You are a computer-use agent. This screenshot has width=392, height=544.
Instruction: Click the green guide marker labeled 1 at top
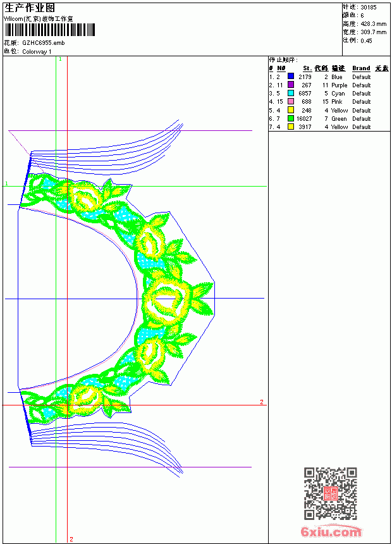(x=60, y=59)
